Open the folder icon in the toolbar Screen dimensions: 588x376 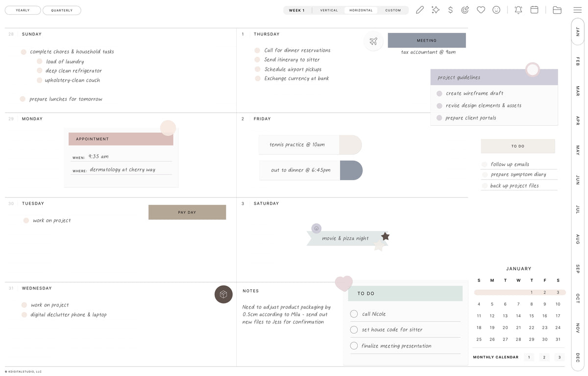coord(557,10)
